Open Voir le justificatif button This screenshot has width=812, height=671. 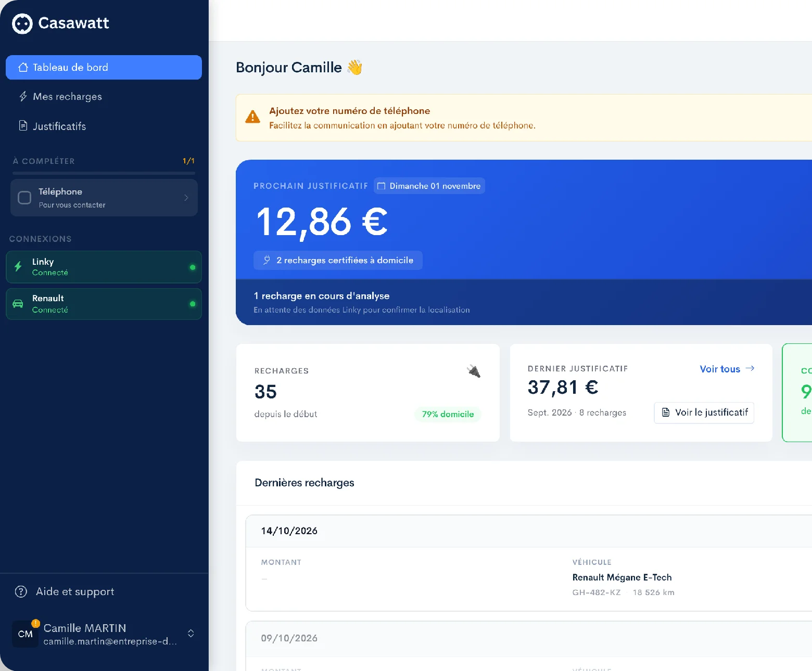pyautogui.click(x=704, y=412)
